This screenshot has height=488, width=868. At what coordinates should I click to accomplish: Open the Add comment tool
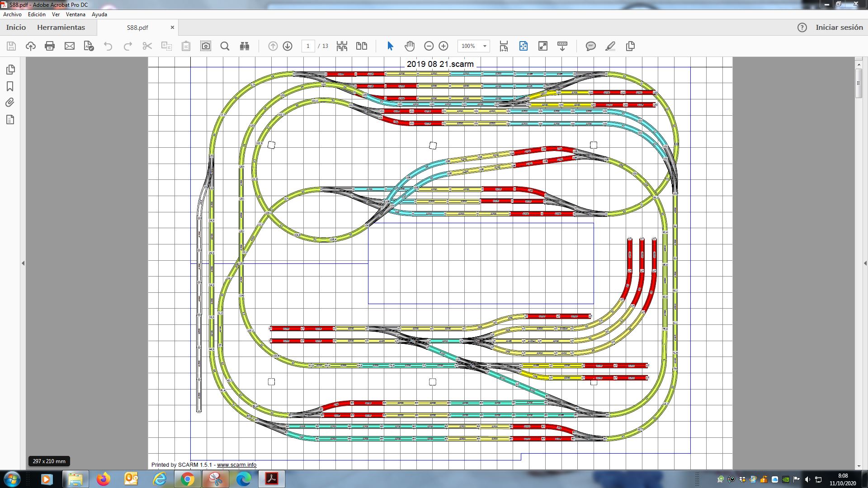(590, 46)
